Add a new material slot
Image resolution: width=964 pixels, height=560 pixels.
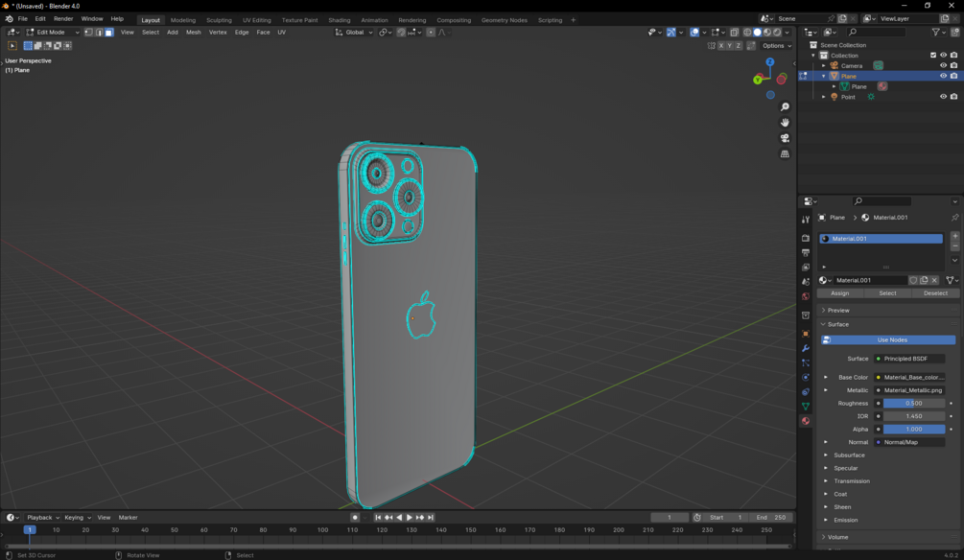[x=954, y=236]
